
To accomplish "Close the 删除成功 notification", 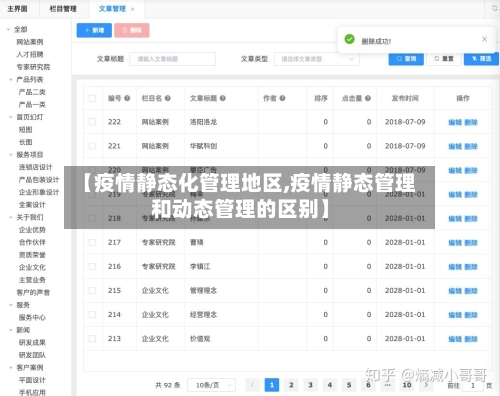I will (x=484, y=39).
